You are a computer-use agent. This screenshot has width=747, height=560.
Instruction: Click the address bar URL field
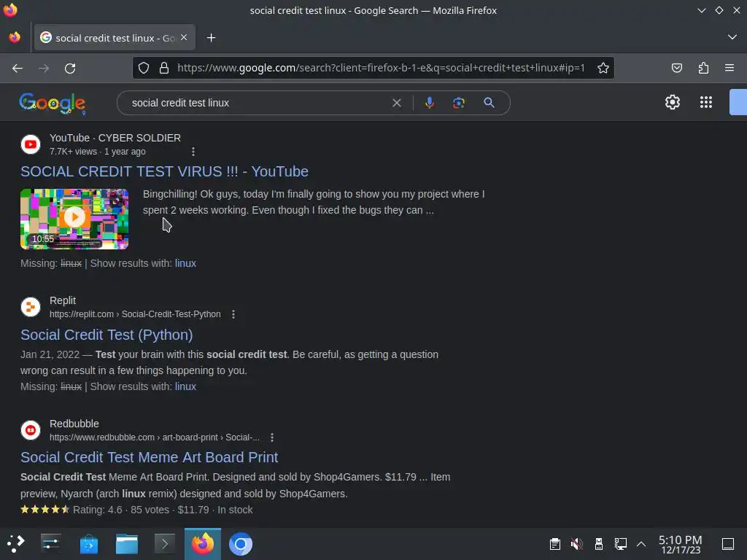(x=381, y=68)
